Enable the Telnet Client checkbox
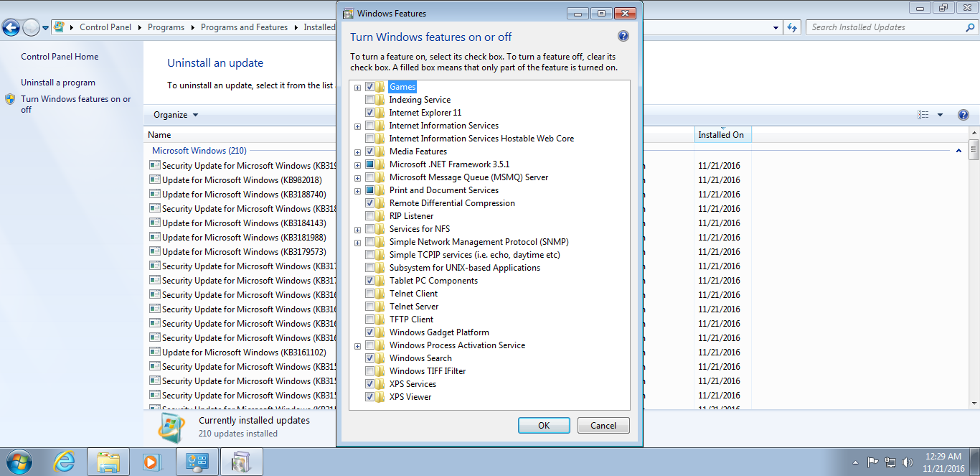This screenshot has width=980, height=476. click(x=369, y=294)
